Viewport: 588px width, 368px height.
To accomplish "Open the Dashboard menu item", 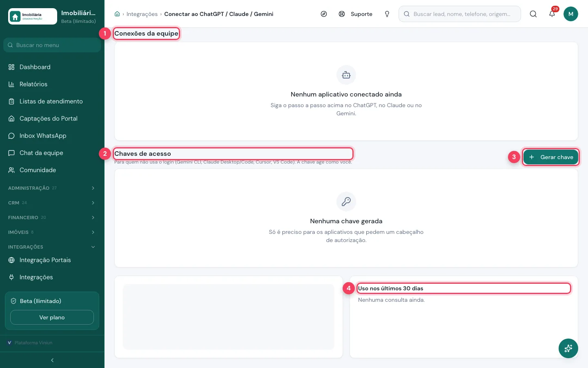I will tap(52, 67).
